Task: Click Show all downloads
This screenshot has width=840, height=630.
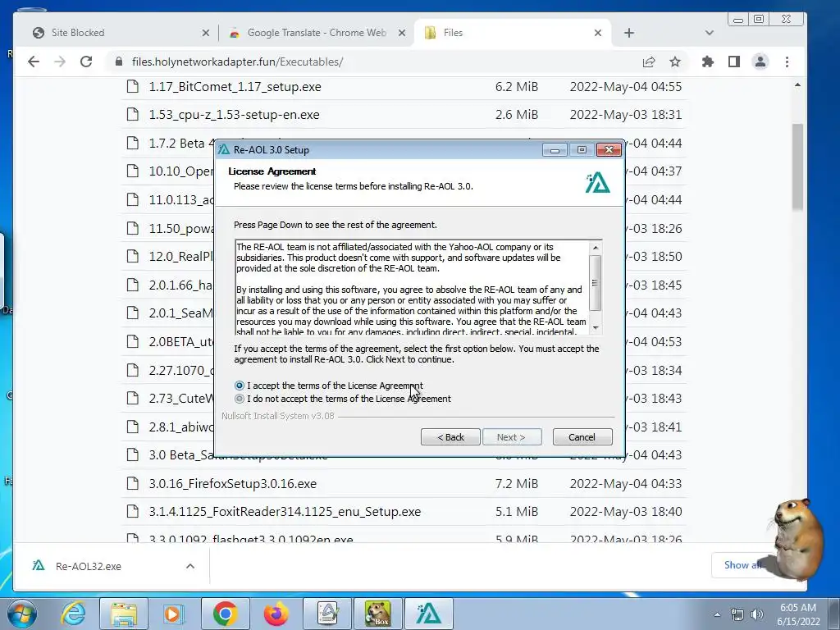Action: (x=742, y=565)
